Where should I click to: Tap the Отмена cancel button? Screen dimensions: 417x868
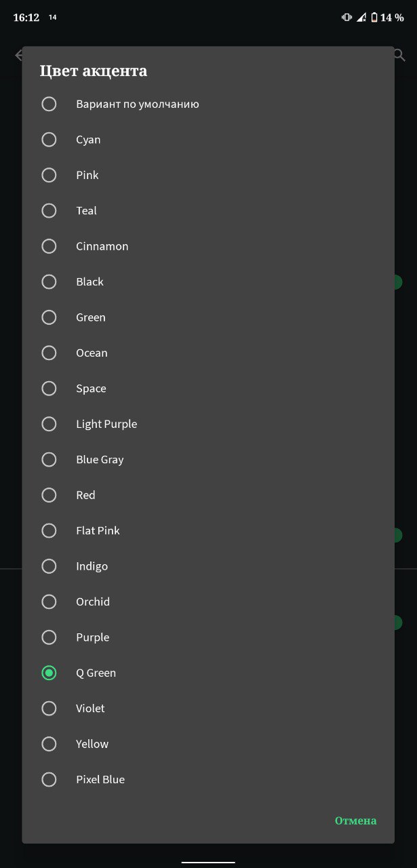(x=355, y=821)
